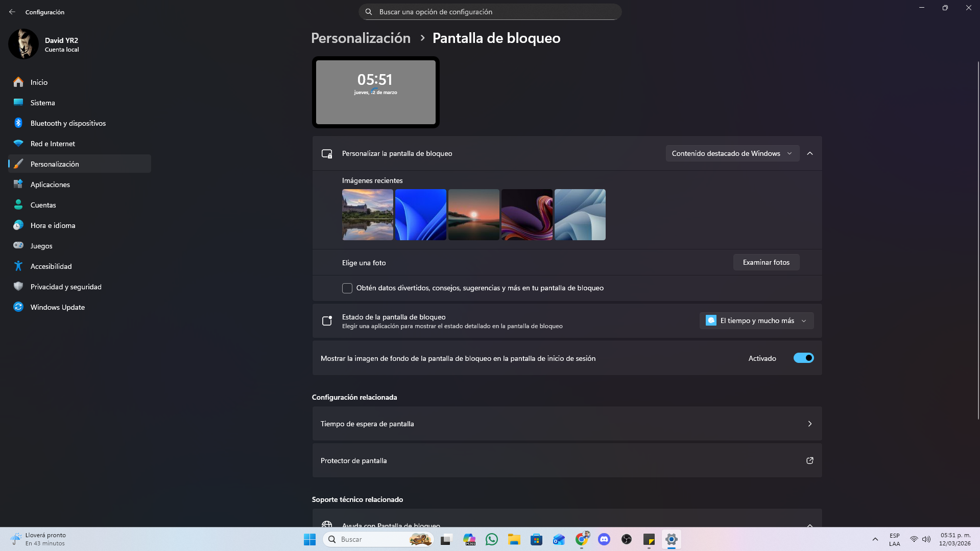This screenshot has width=980, height=551.
Task: Open Tiempo de espera de pantalla
Action: pyautogui.click(x=567, y=424)
